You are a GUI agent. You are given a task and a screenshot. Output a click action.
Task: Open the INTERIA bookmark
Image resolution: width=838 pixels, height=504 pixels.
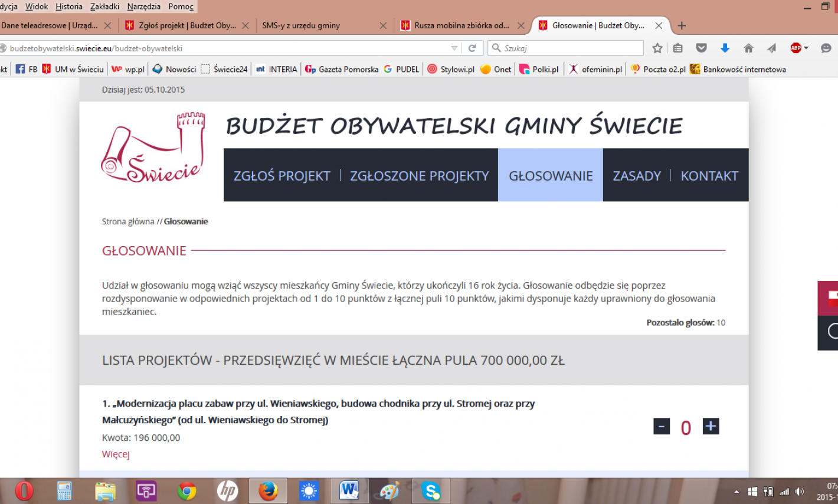276,69
